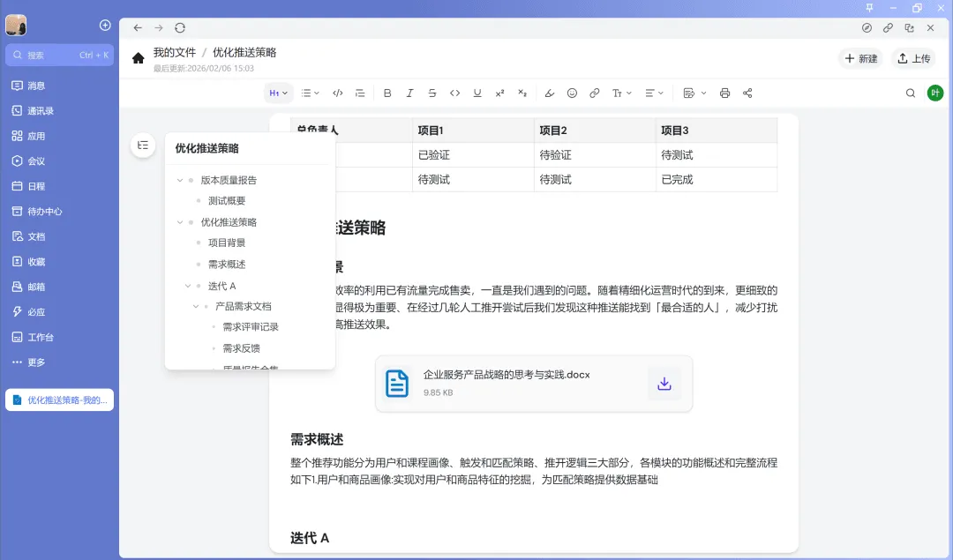Screen dimensions: 953x560
Task: Apply strikethrough formatting
Action: (432, 93)
